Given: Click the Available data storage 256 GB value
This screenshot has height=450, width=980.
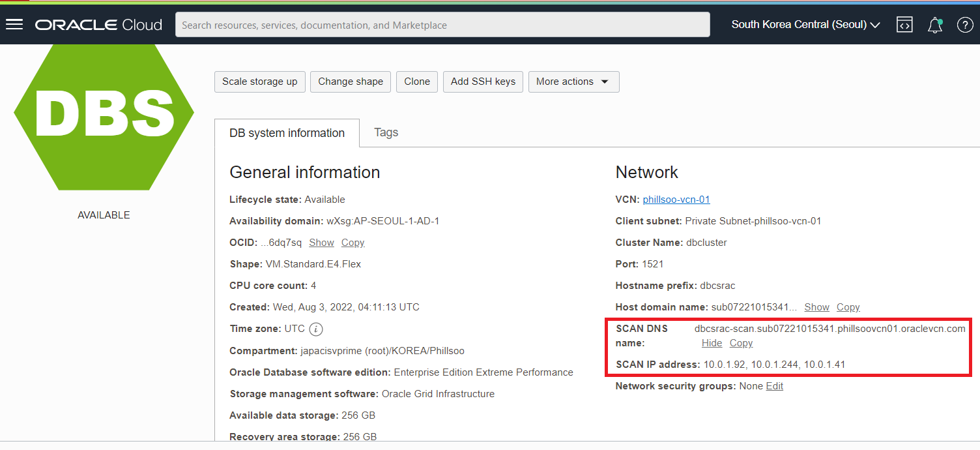Looking at the screenshot, I should click(x=359, y=415).
